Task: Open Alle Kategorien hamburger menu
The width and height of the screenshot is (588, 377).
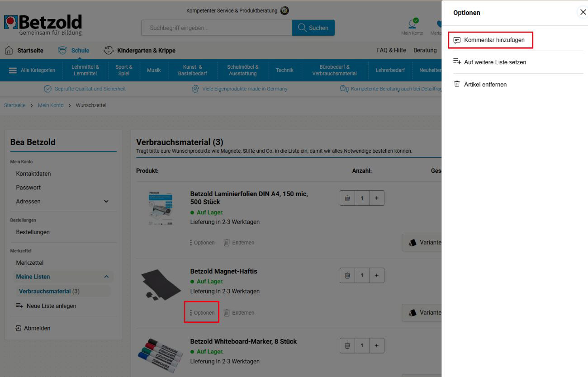Action: click(x=32, y=70)
